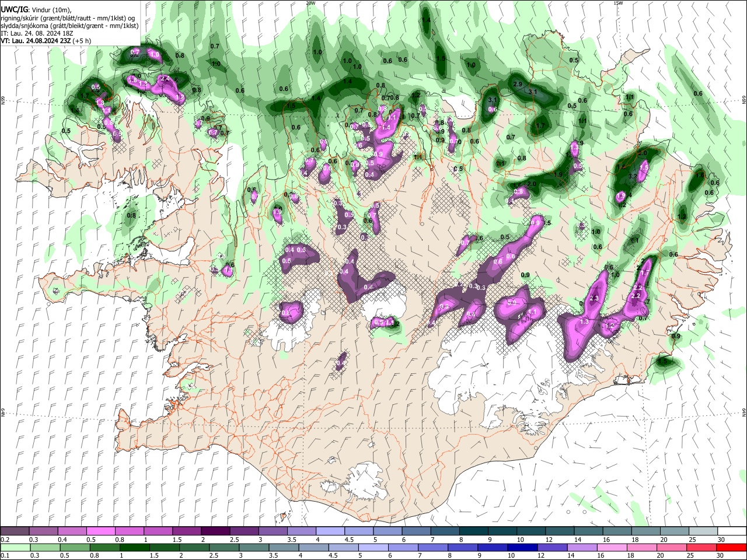Click the '20W' longitude label
747x560 pixels.
pos(310,3)
